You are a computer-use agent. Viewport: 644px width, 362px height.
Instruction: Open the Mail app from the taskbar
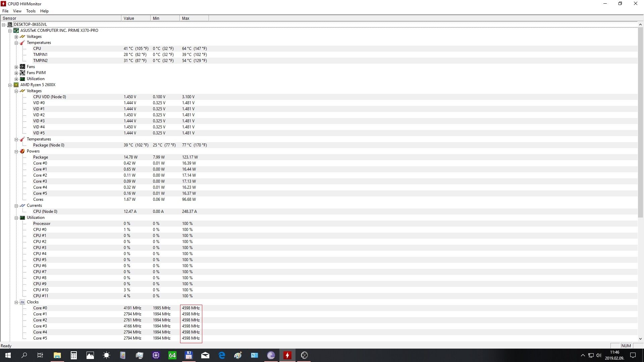[205, 355]
